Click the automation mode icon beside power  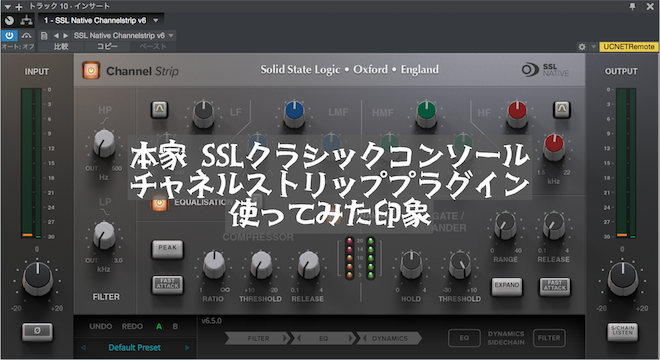26,35
